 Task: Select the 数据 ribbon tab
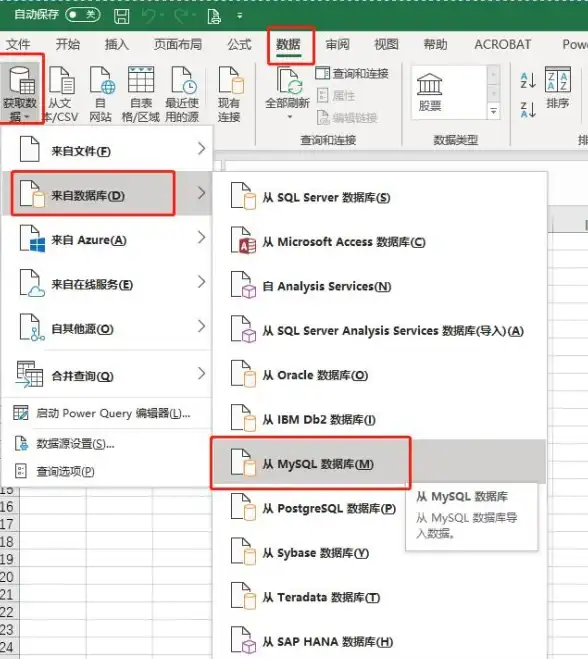click(288, 44)
